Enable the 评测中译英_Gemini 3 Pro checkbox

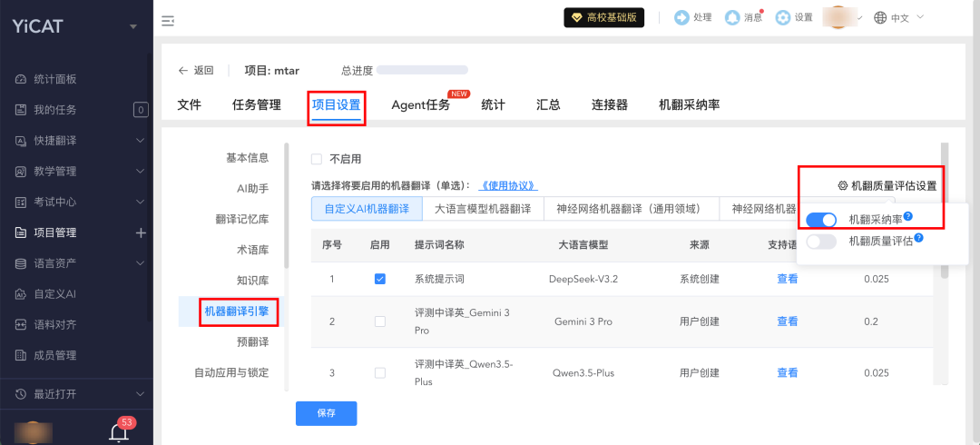tap(380, 321)
